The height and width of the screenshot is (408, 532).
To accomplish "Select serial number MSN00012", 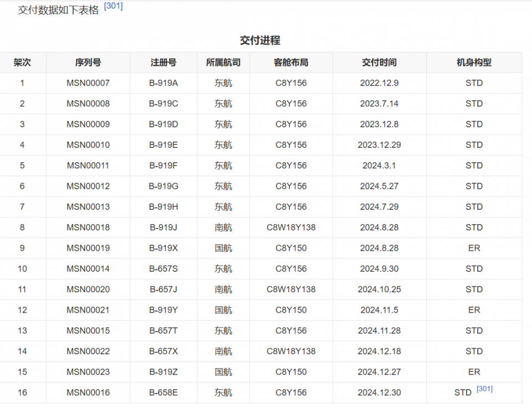I will [88, 187].
